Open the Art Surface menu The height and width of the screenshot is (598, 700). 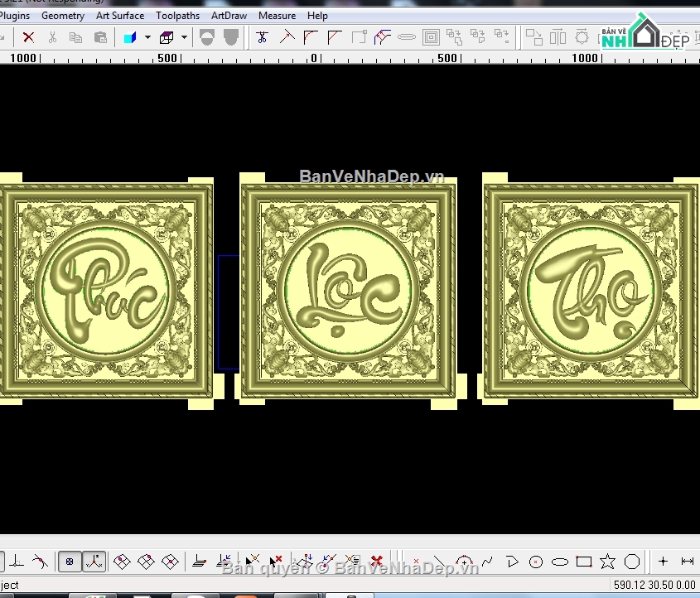[x=120, y=16]
